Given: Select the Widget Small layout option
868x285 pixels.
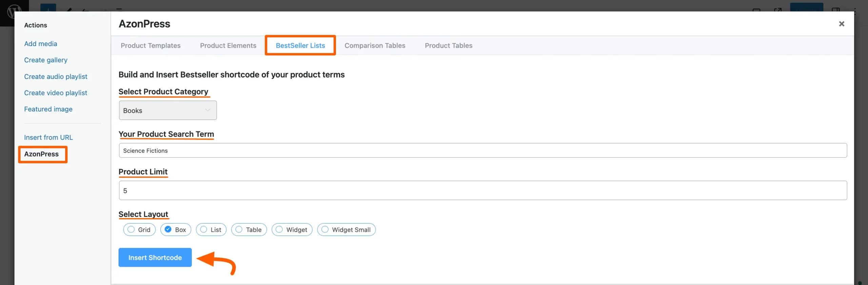Looking at the screenshot, I should click(x=325, y=229).
